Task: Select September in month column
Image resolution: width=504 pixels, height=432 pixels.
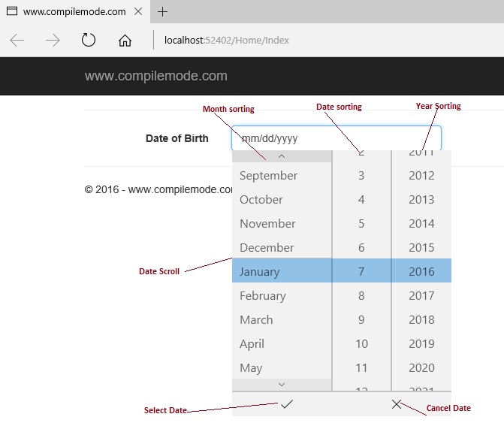Action: pyautogui.click(x=269, y=175)
